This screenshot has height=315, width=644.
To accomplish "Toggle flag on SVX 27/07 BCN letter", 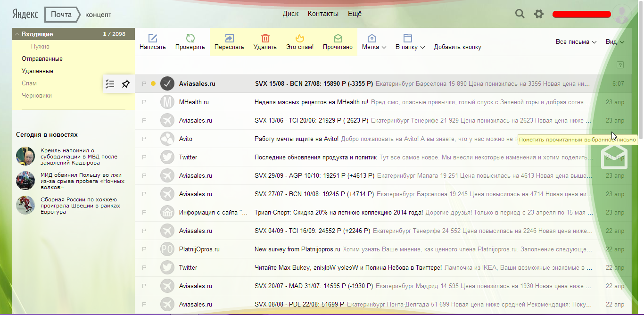I will 144,194.
